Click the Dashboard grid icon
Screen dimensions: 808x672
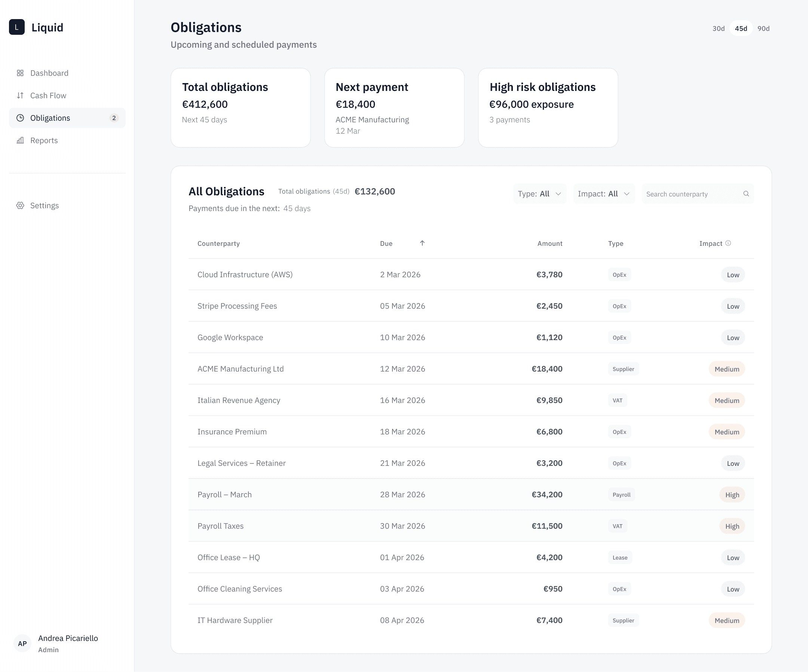tap(20, 73)
